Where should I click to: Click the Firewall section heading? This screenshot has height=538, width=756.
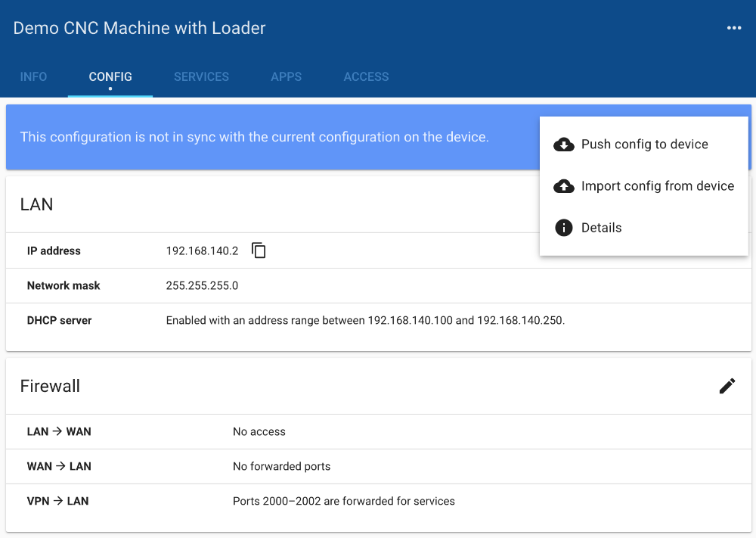point(50,386)
